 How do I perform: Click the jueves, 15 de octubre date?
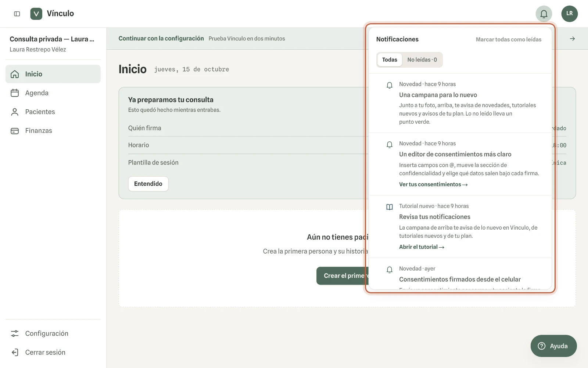click(191, 69)
